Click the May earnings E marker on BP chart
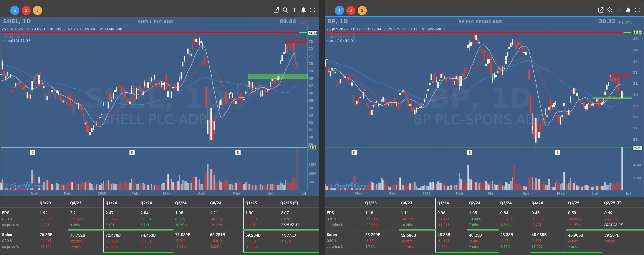This screenshot has width=644, height=255. tap(557, 152)
